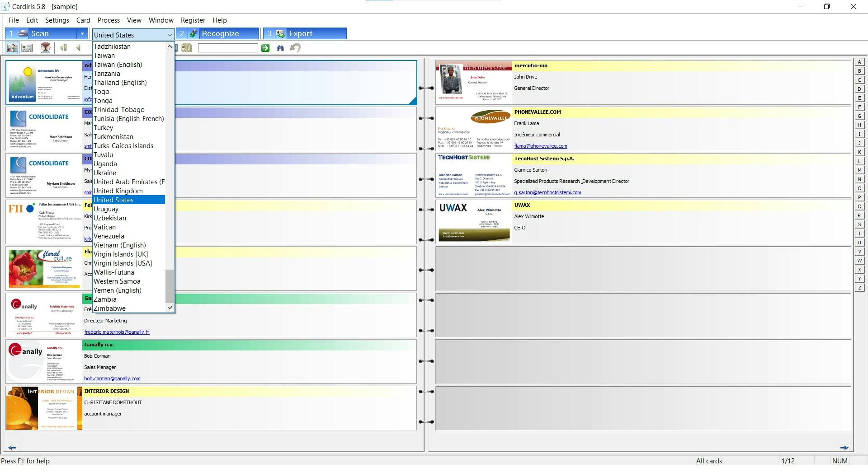Click the previous page arrow at bottom left
This screenshot has width=868, height=476.
pos(12,448)
